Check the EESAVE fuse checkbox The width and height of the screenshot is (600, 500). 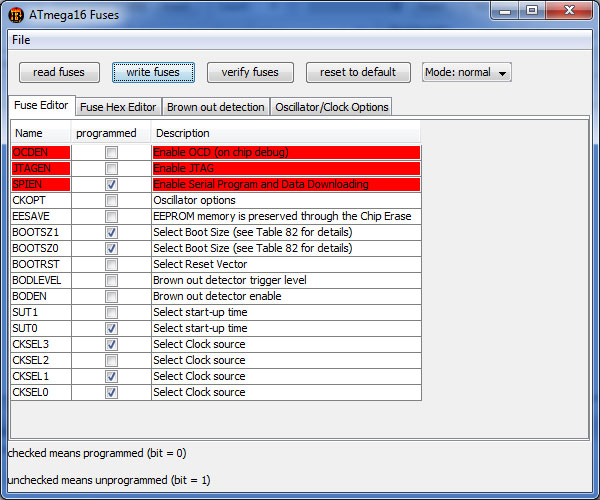point(111,217)
